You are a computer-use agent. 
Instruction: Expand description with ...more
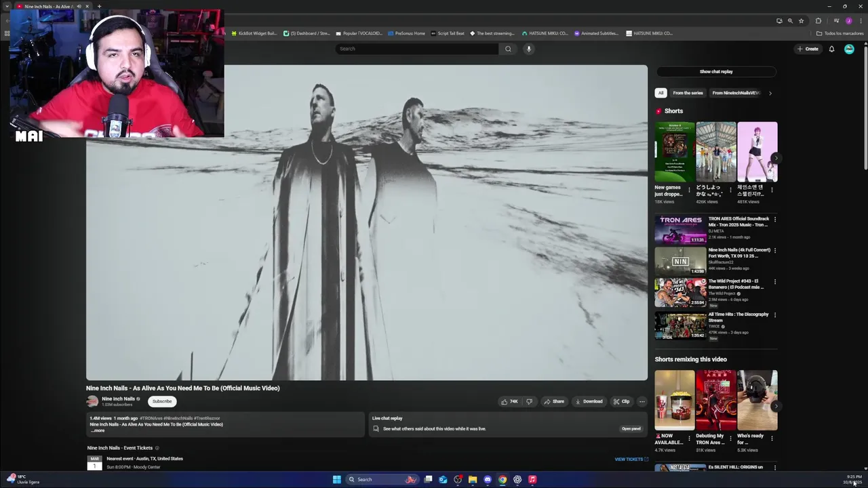click(98, 430)
